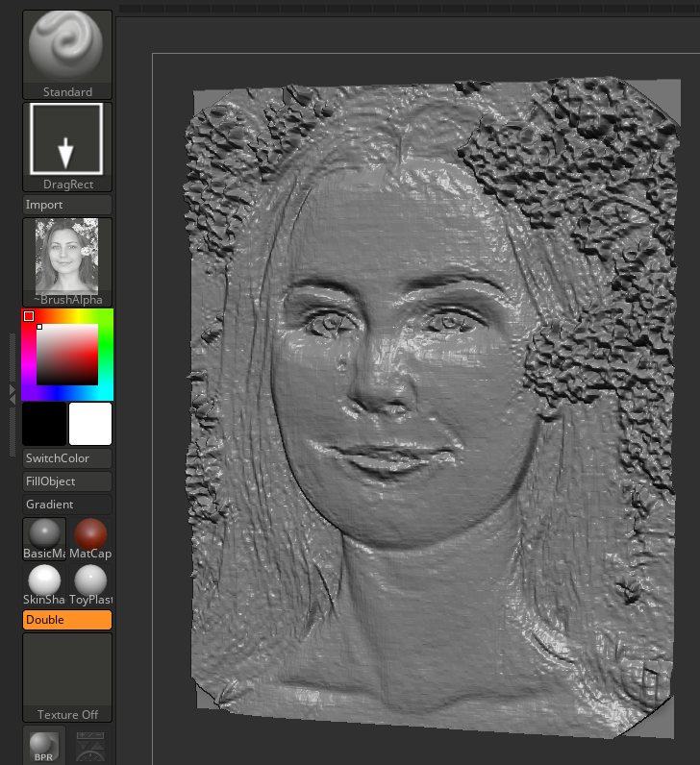Open the Texture Off selector
Viewport: 700px width, 765px height.
click(66, 676)
